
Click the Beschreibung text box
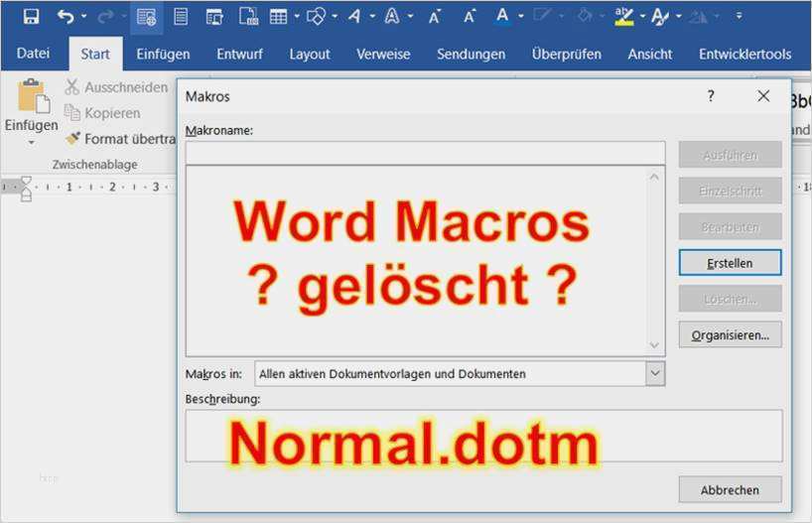point(483,436)
